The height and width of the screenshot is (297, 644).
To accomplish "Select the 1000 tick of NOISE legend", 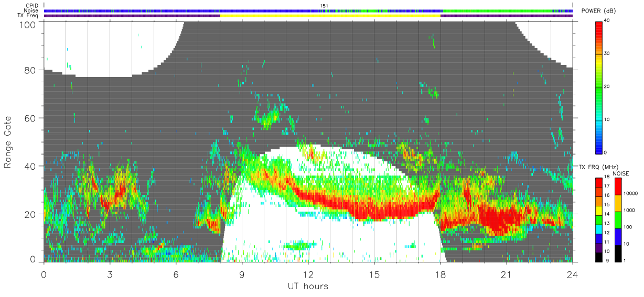I will pos(628,210).
